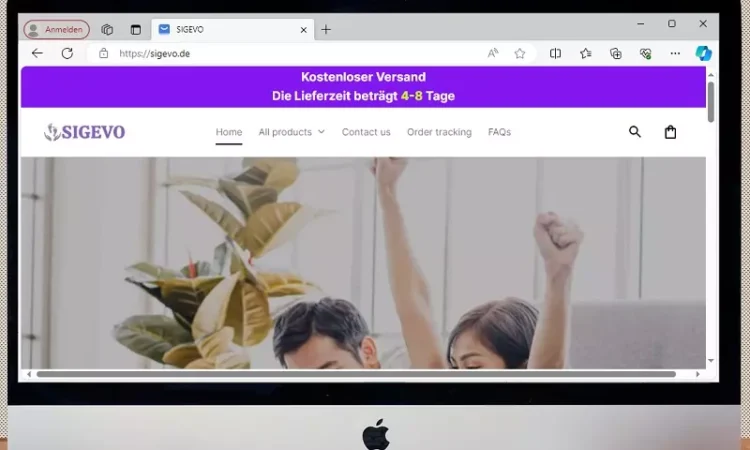Viewport: 750px width, 450px height.
Task: Click the scroll down arrow
Action: pos(711,361)
